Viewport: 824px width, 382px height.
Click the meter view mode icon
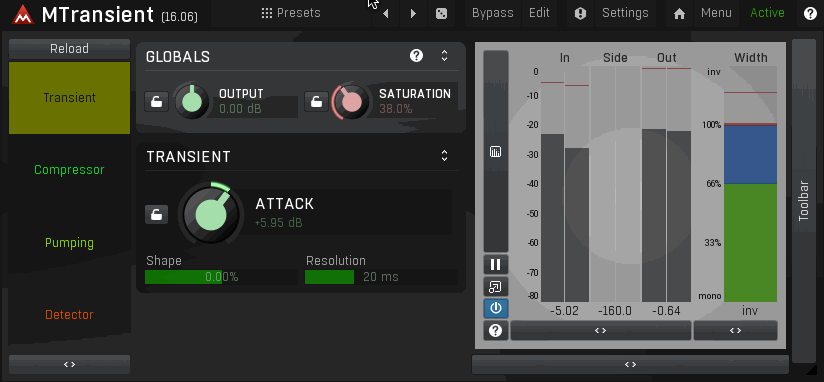click(x=496, y=152)
